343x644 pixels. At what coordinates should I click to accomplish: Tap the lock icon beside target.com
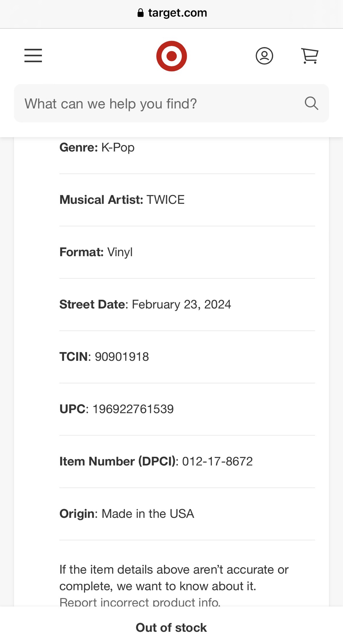click(x=141, y=13)
